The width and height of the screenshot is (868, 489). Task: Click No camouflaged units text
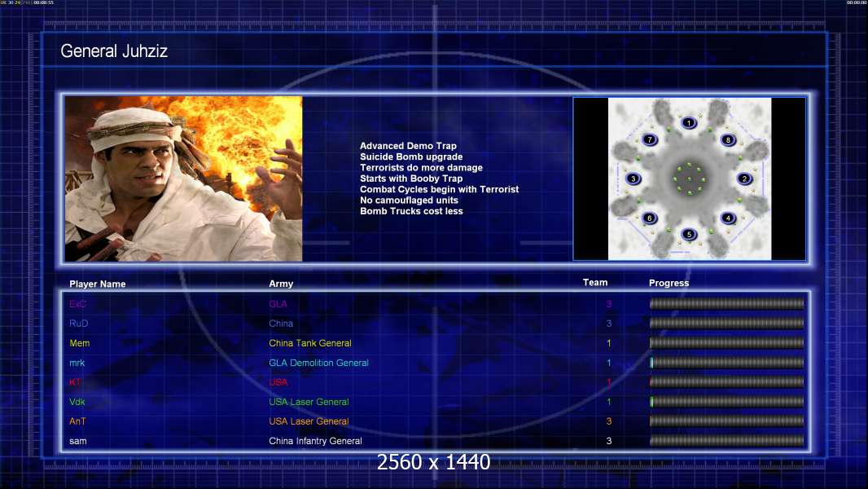pos(409,200)
